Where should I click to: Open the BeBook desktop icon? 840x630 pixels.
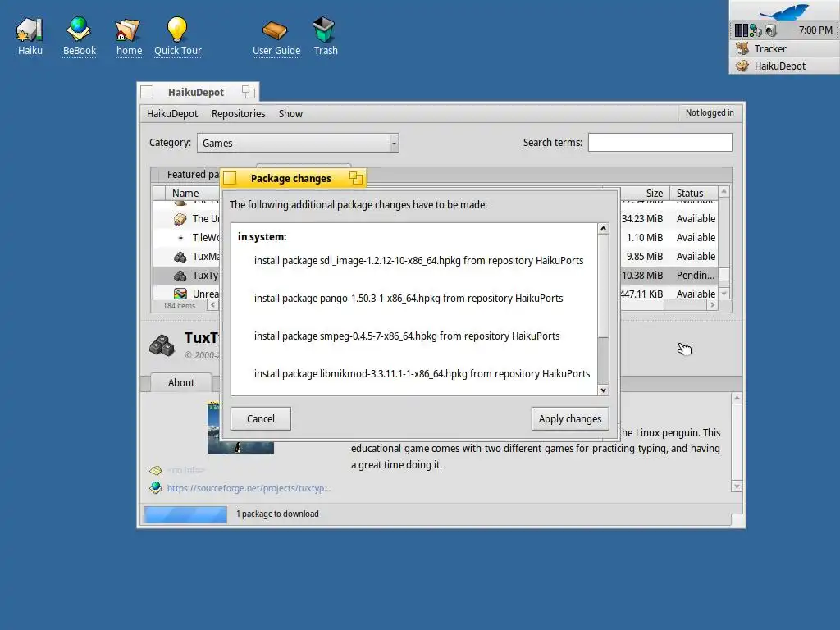[79, 30]
